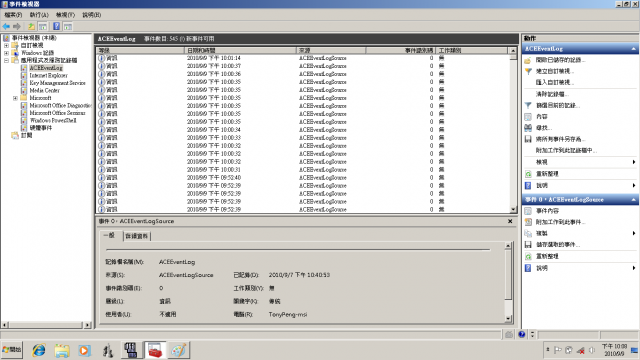Click 清除記錄檔 action
The height and width of the screenshot is (360, 640).
(552, 94)
